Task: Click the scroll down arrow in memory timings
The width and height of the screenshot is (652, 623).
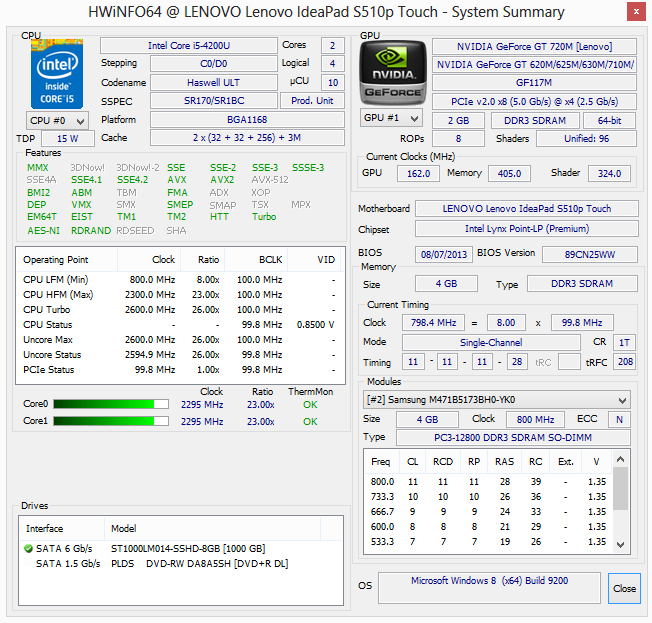Action: click(620, 544)
